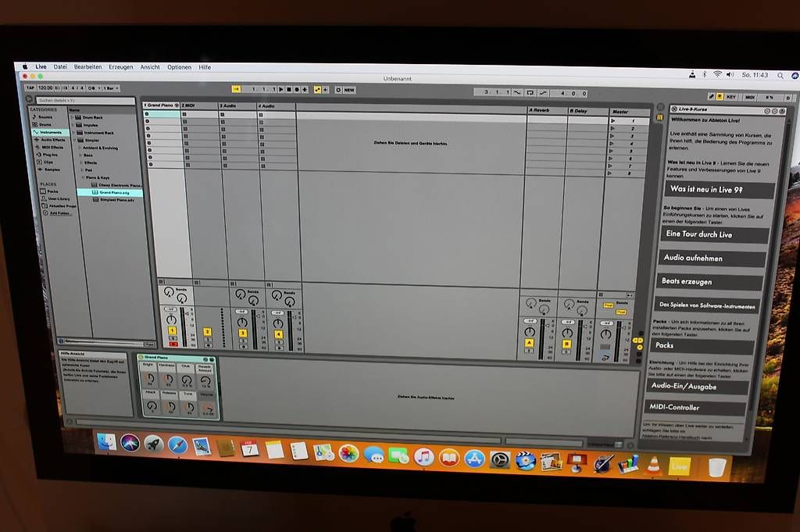This screenshot has width=800, height=532.
Task: Tap the TAP tempo button
Action: [30, 87]
